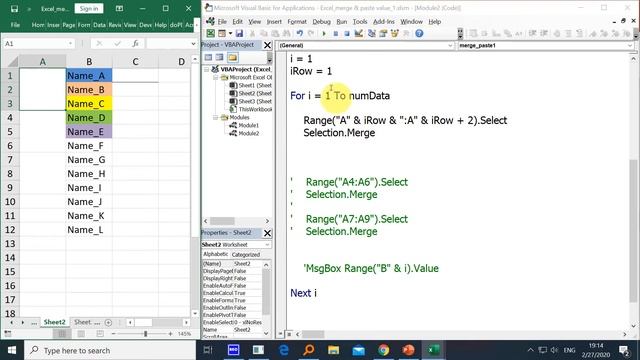Close the Properties - Sheet2 panel
Screen dimensions: 640x360
click(267, 233)
